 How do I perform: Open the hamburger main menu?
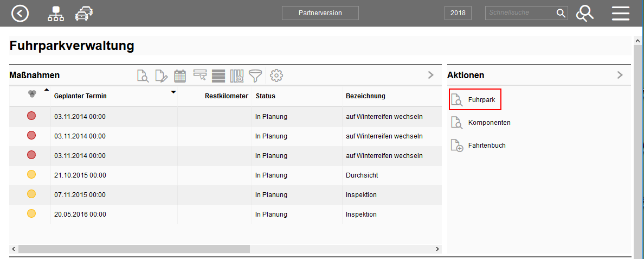(620, 14)
